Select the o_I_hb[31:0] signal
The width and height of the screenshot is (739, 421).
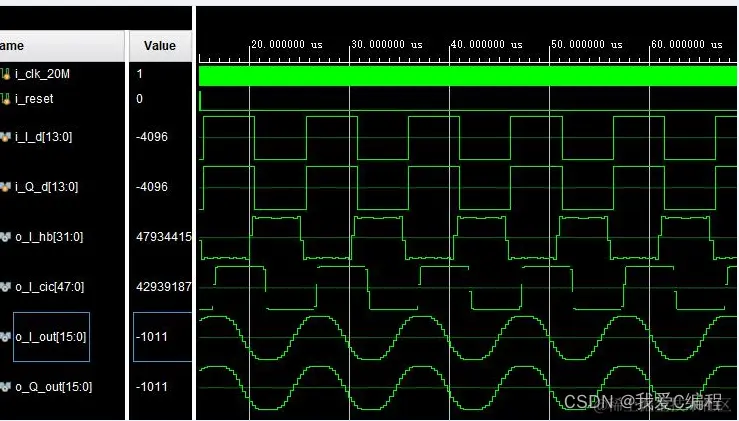click(49, 237)
